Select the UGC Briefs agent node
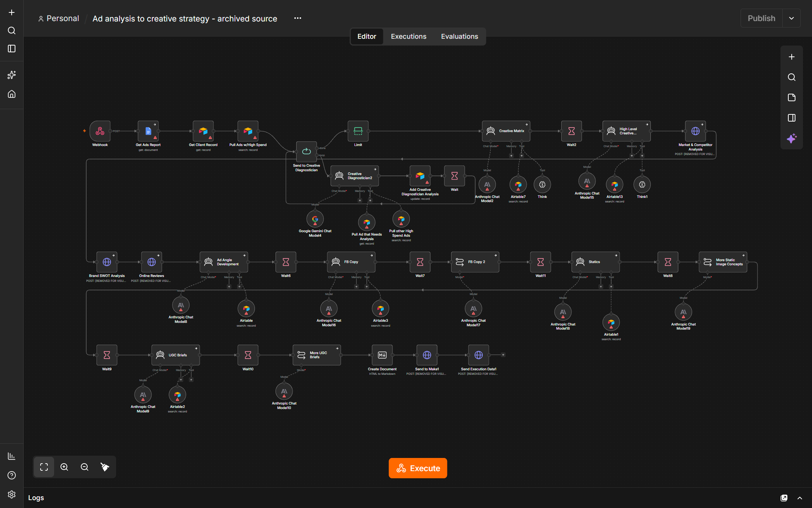This screenshot has height=508, width=812. tap(176, 355)
